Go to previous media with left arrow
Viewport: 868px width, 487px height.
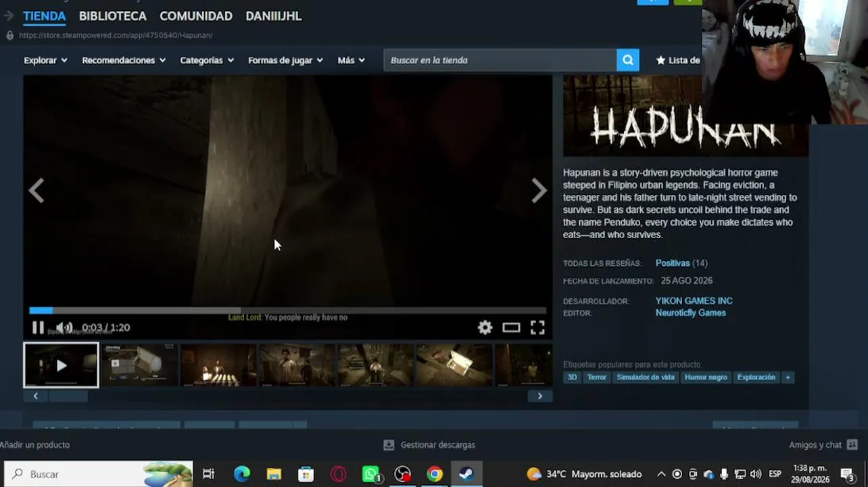pyautogui.click(x=37, y=191)
